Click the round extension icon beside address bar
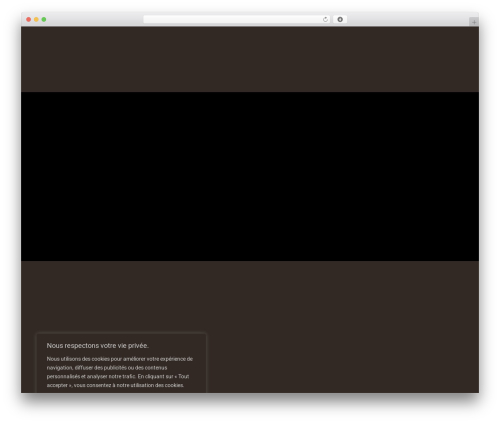The image size is (500, 423). tap(340, 20)
